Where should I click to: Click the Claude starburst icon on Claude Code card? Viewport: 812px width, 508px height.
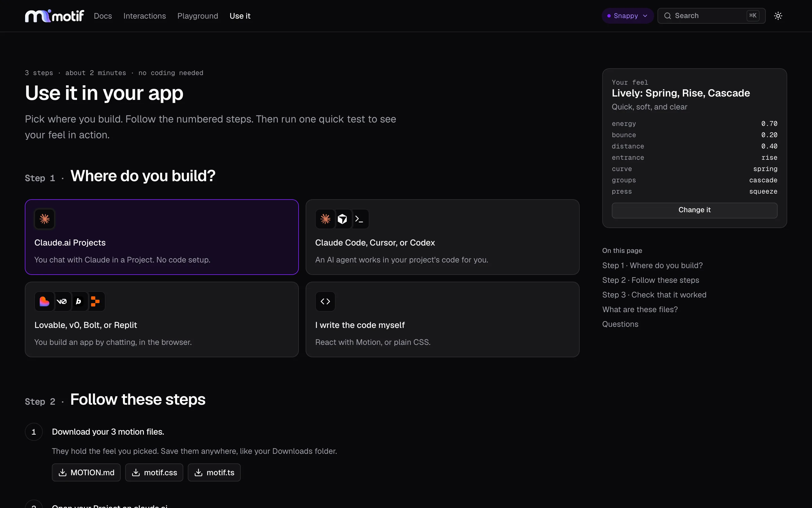click(x=325, y=219)
